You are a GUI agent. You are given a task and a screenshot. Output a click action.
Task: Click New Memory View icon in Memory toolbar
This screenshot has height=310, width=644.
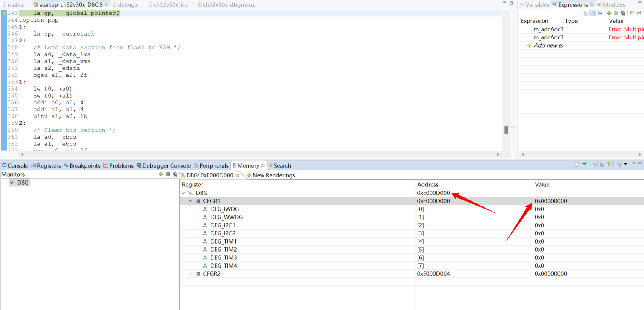click(577, 165)
